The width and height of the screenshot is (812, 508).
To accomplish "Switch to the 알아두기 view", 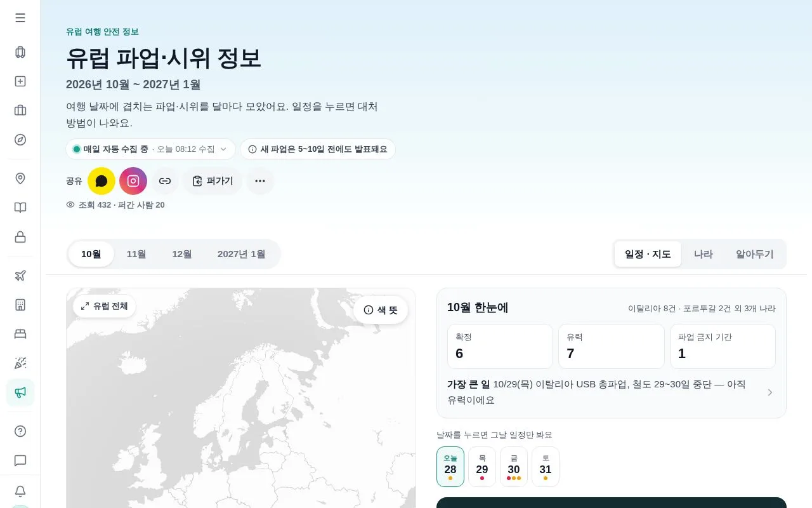I will (755, 254).
